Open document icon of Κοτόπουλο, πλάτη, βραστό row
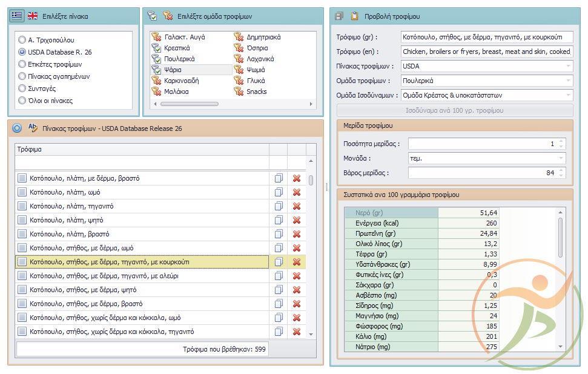The image size is (588, 374). click(22, 234)
